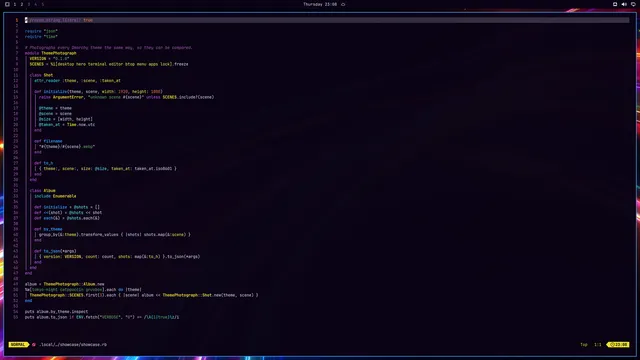The image size is (640, 360).
Task: Click the showcase.rb file path in the statusline
Action: [x=73, y=344]
